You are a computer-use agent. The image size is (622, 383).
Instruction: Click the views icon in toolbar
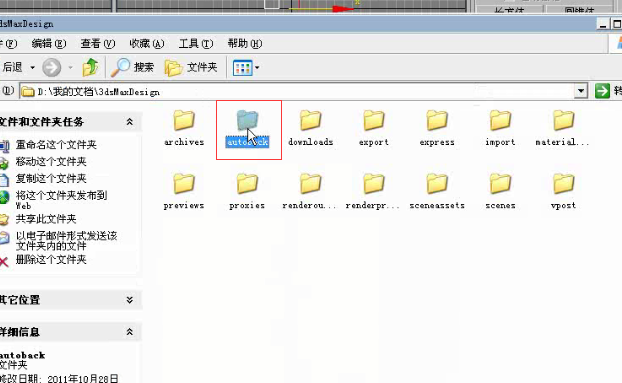242,68
